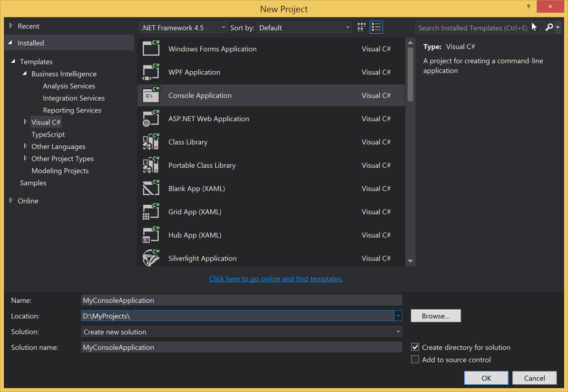This screenshot has height=392, width=568.
Task: Expand the Other Languages tree node
Action: tap(25, 146)
